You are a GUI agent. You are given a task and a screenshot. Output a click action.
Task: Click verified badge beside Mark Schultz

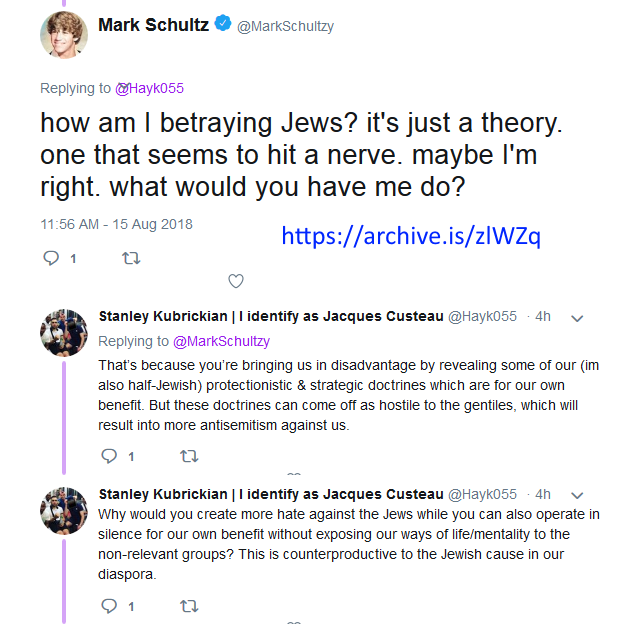tap(226, 25)
